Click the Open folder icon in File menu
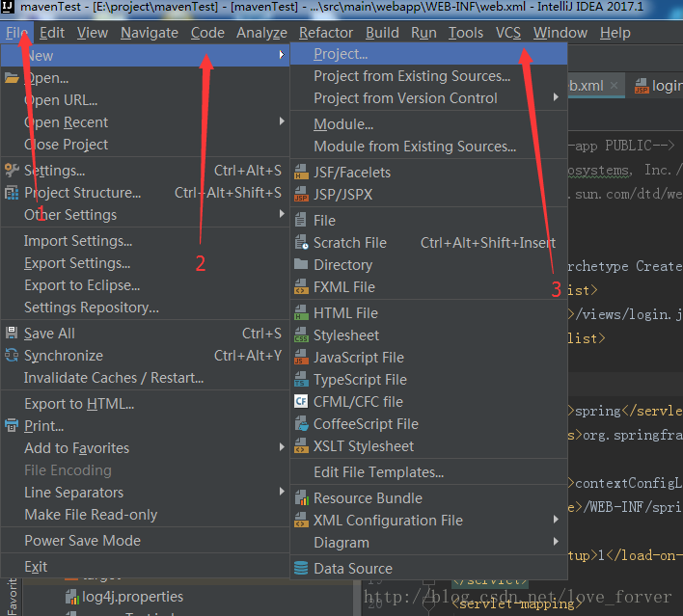This screenshot has height=616, width=683. click(12, 78)
